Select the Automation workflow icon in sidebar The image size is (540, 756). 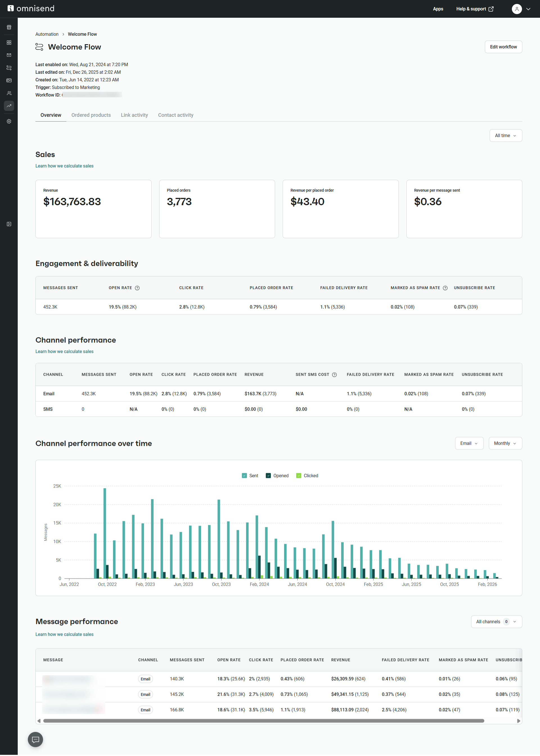pos(9,68)
